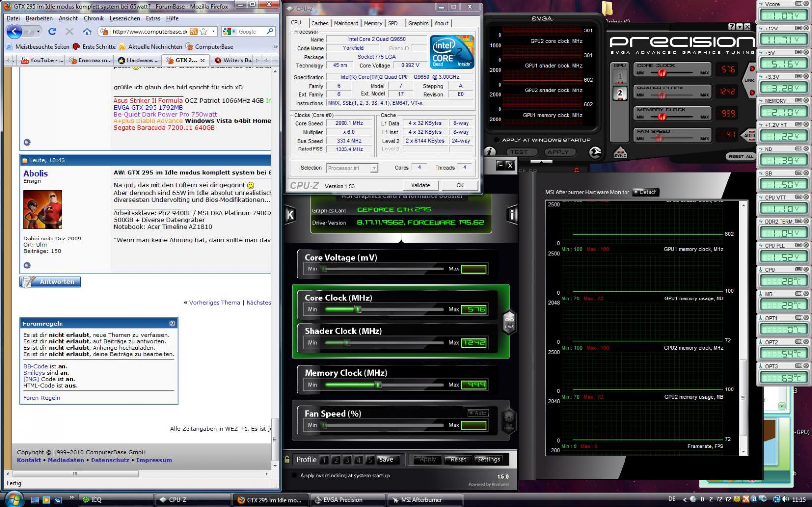This screenshot has height=507, width=812.
Task: Select GPU 2 in EVGA Precision
Action: tap(620, 93)
